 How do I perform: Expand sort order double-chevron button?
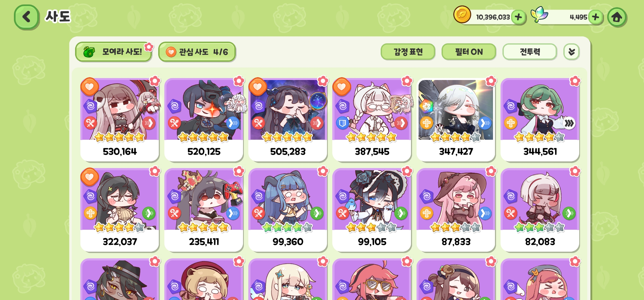click(x=571, y=52)
